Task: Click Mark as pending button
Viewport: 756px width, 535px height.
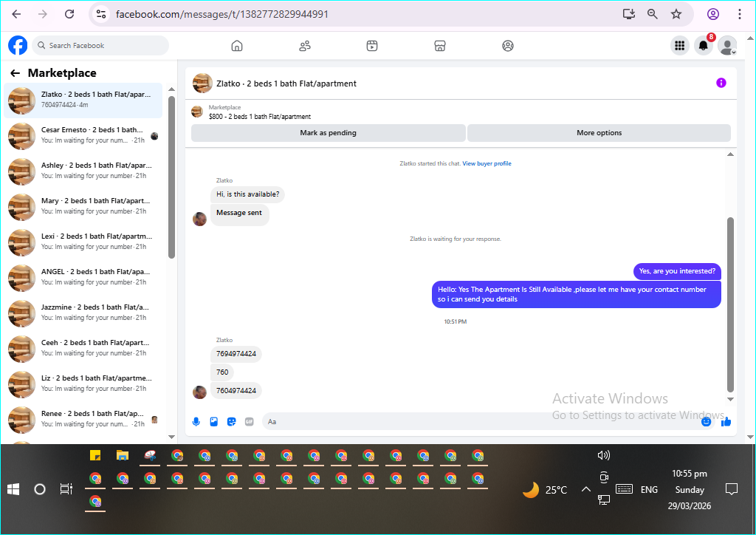Action: (329, 133)
